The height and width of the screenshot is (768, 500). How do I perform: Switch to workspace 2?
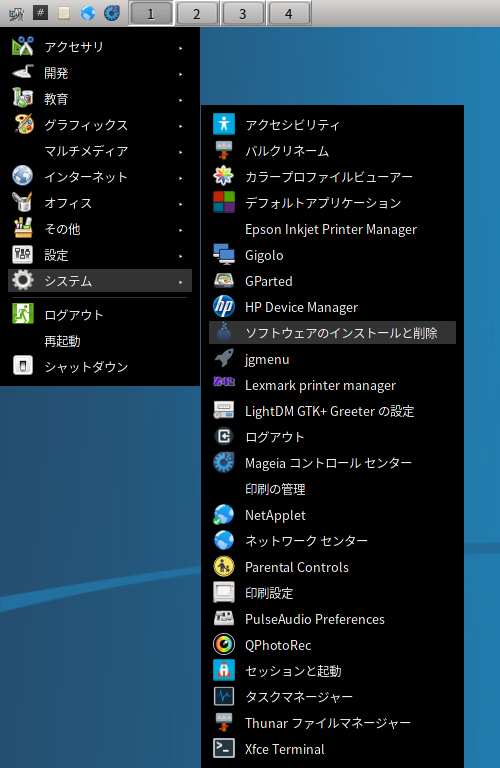click(x=196, y=14)
